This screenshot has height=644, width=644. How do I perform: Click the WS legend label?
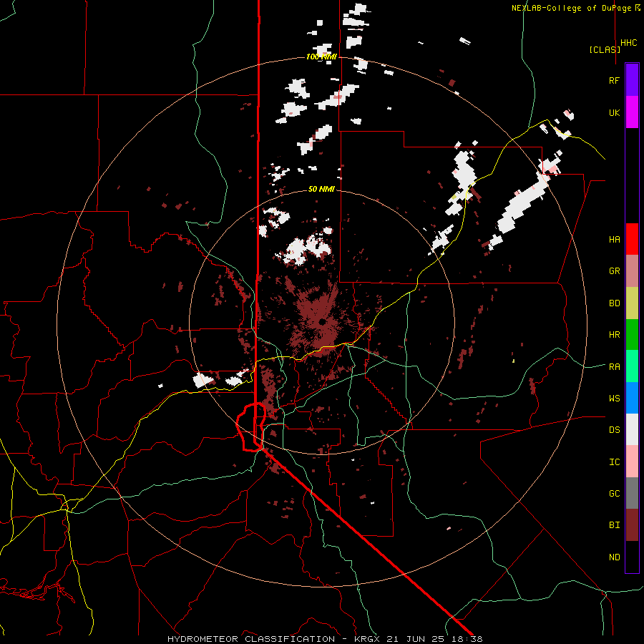tap(614, 398)
